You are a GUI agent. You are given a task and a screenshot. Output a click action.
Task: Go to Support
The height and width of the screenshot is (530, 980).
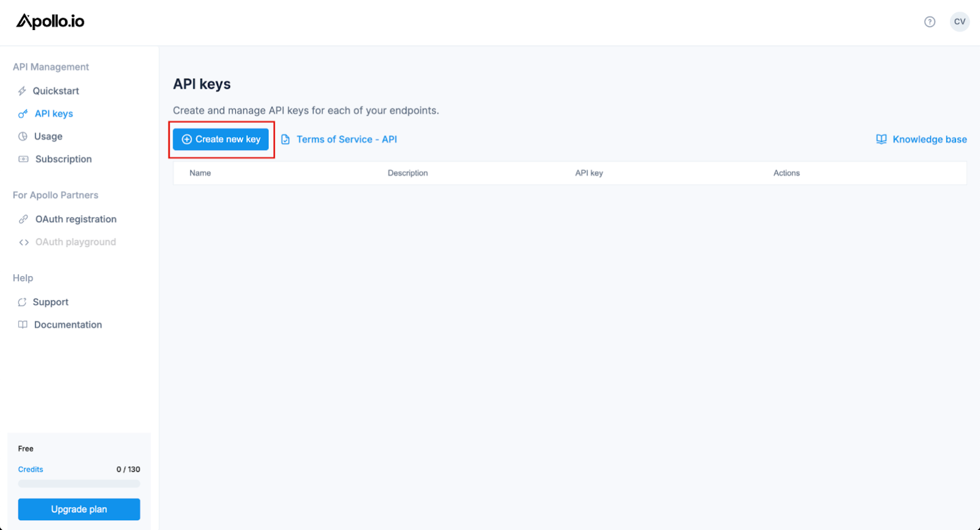(50, 302)
